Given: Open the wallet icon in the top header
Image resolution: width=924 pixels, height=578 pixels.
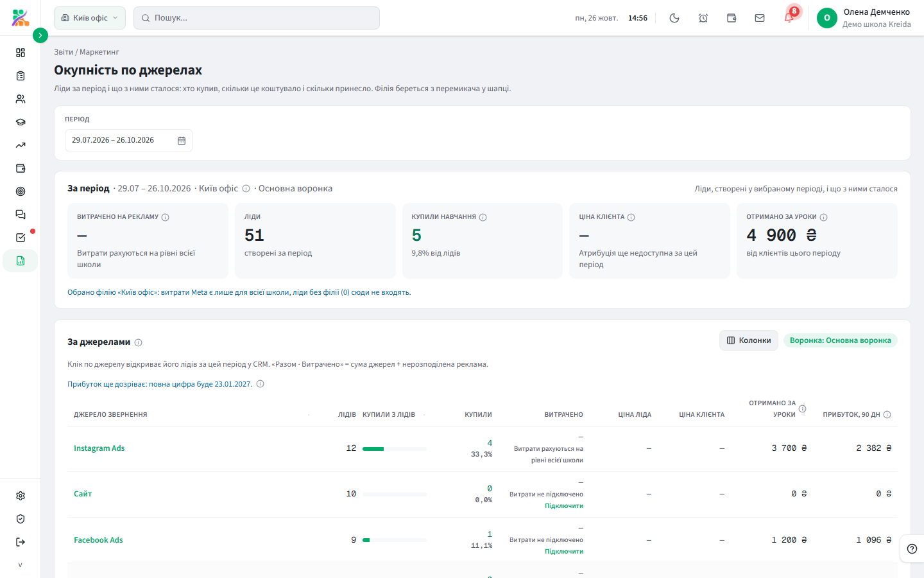Looking at the screenshot, I should (732, 18).
